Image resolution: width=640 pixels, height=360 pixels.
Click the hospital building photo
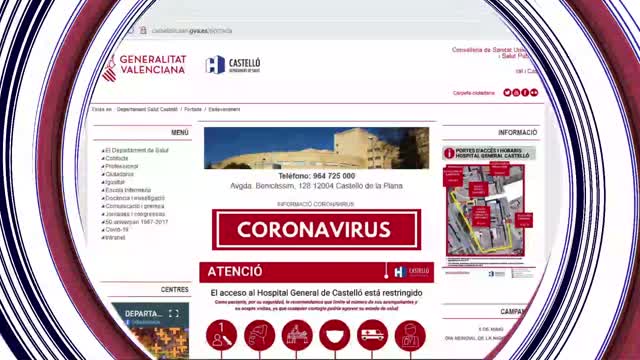coord(316,148)
